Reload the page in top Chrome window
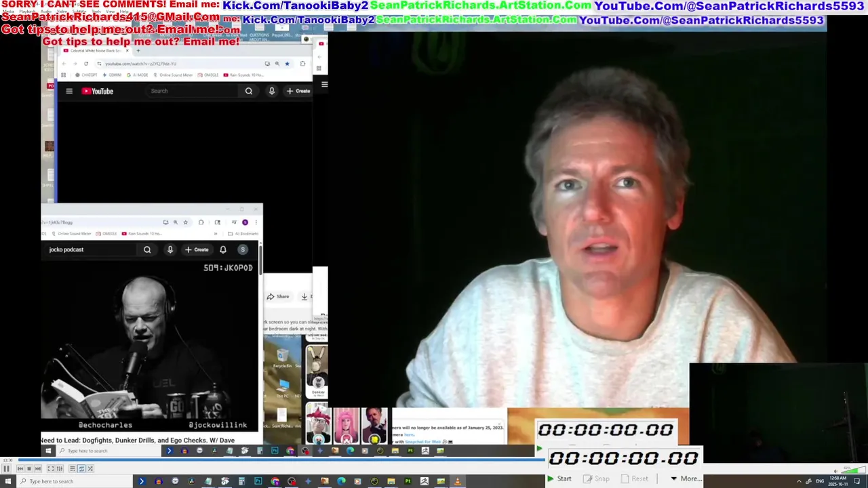Image resolution: width=868 pixels, height=488 pixels. [86, 64]
